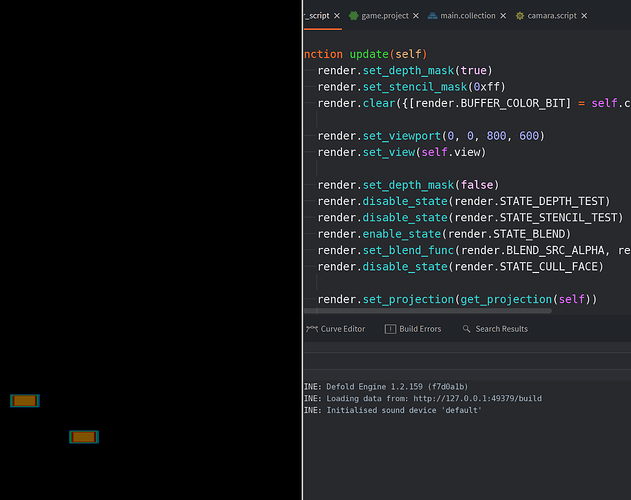The height and width of the screenshot is (500, 631).
Task: Show the Build Errors panel tab
Action: [420, 329]
